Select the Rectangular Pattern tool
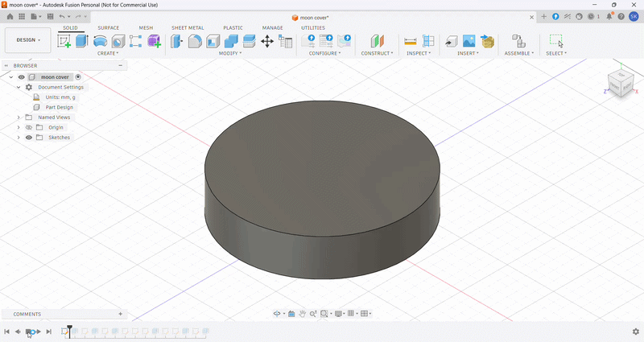644x342 pixels. click(135, 41)
